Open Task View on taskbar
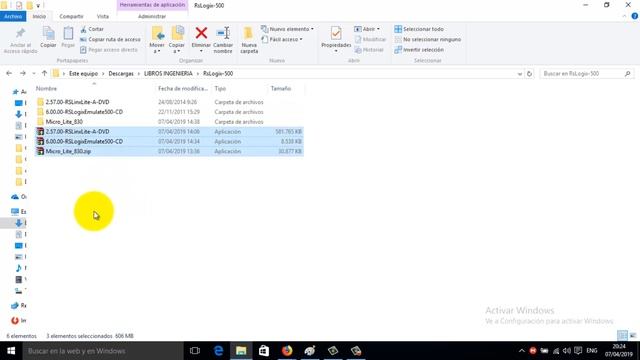The height and width of the screenshot is (360, 640). (x=195, y=351)
